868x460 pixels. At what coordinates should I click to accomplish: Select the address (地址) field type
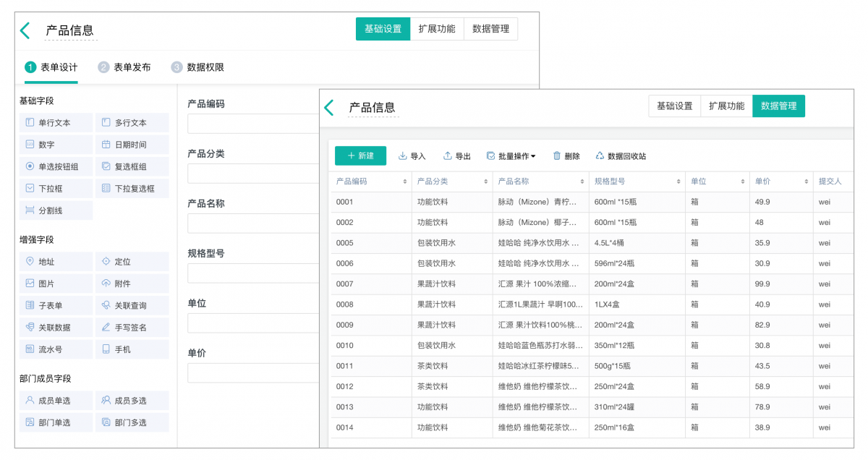(x=56, y=261)
